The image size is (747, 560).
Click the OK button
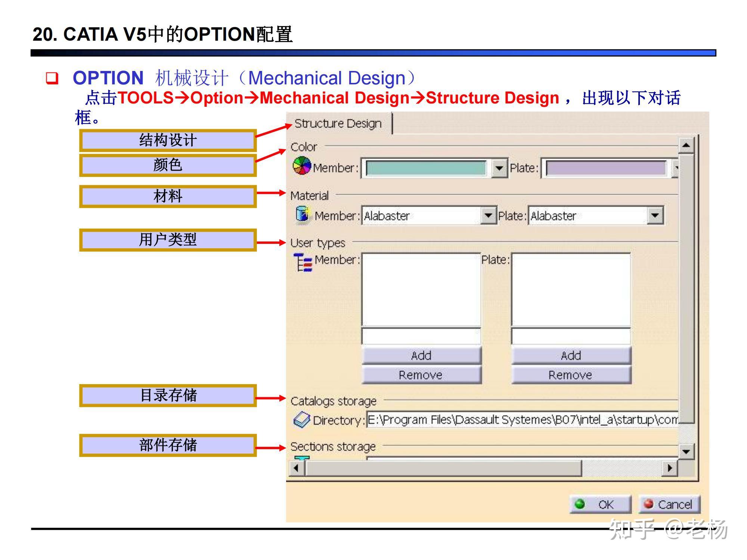[x=600, y=504]
